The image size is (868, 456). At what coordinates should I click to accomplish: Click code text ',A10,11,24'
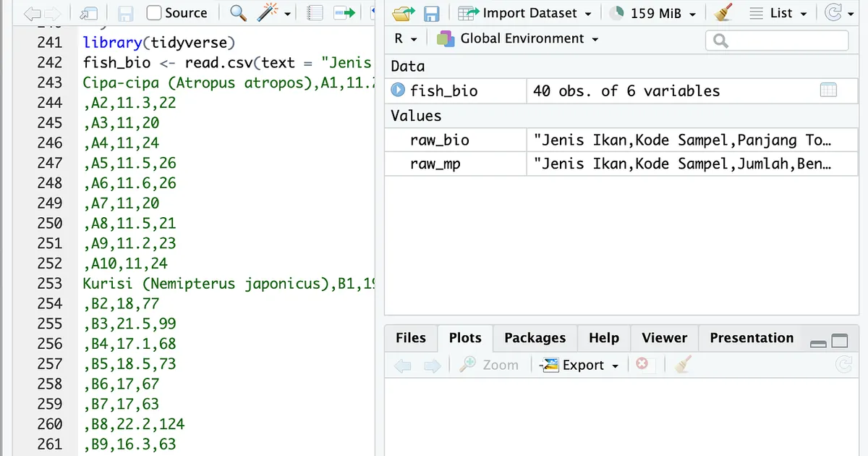(125, 263)
